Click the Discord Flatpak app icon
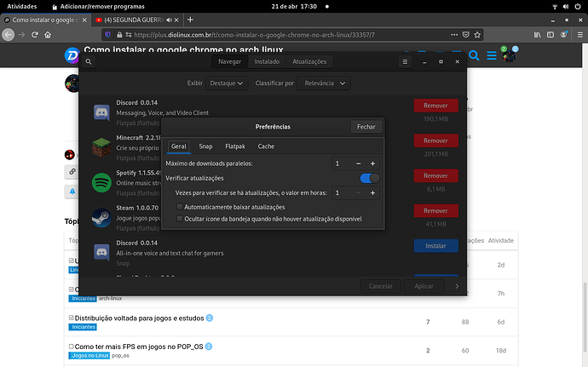The width and height of the screenshot is (588, 367). point(101,112)
